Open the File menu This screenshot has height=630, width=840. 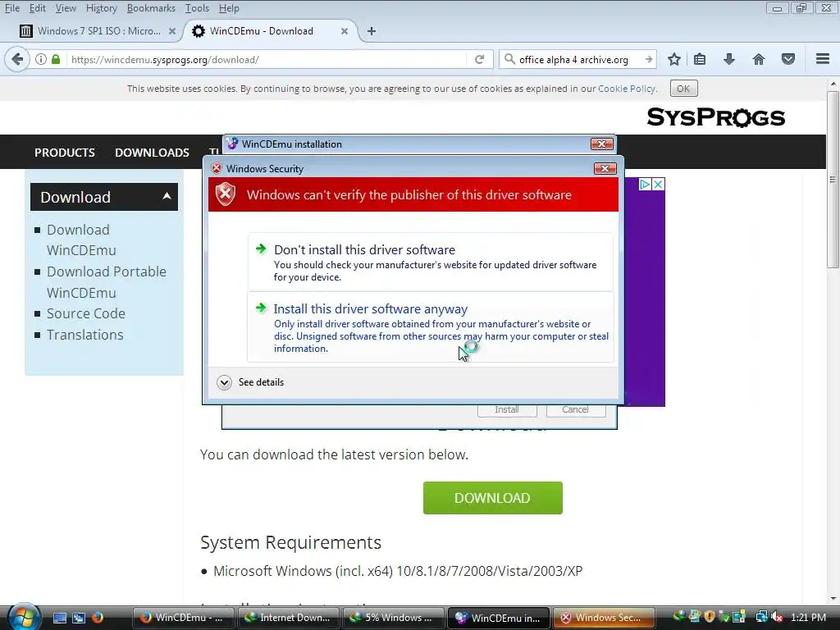click(11, 8)
